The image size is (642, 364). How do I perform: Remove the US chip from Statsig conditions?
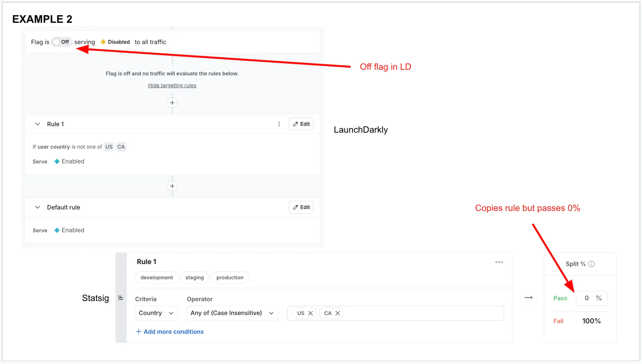(x=310, y=313)
